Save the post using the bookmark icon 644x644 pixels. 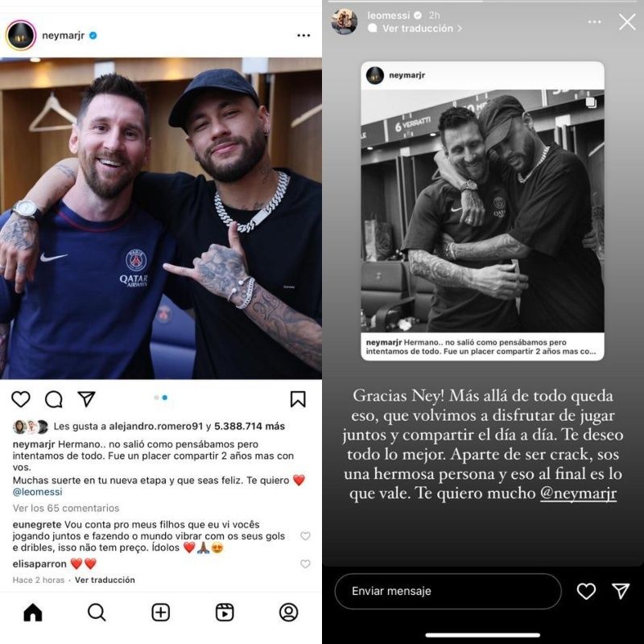[x=298, y=398]
